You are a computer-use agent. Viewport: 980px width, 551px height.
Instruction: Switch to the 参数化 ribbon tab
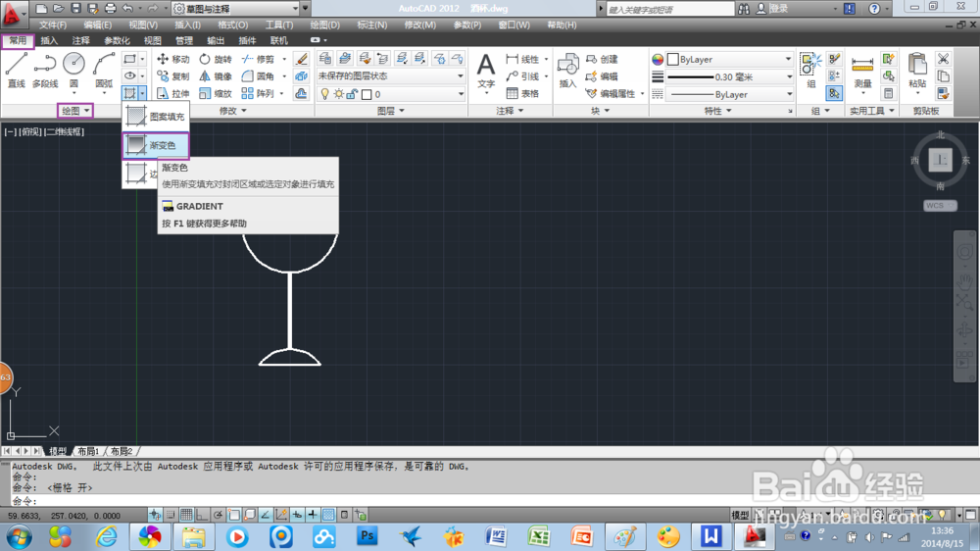pos(117,40)
